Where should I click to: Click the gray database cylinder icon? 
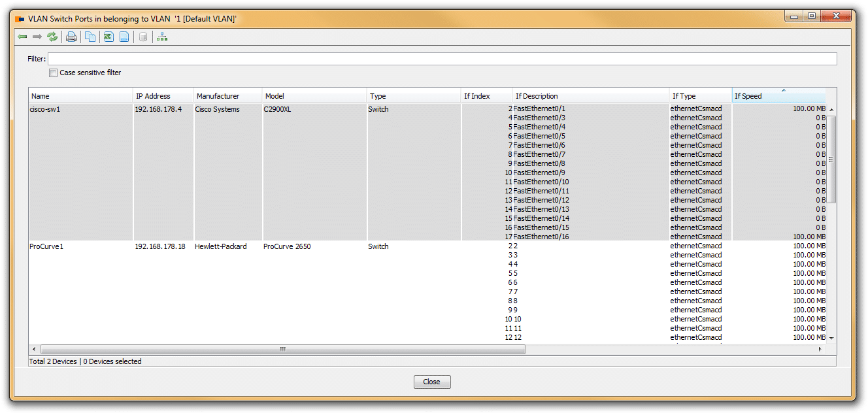click(x=143, y=37)
